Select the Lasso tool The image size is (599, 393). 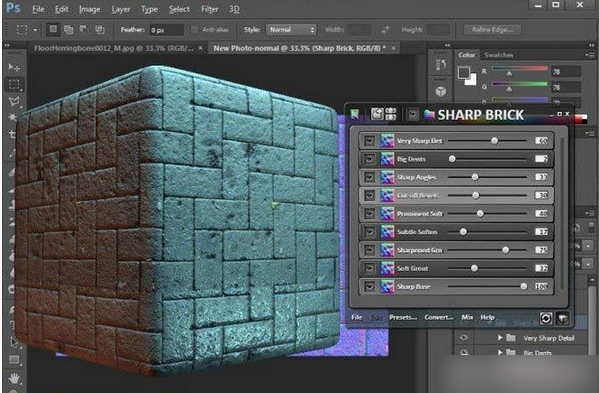point(14,101)
